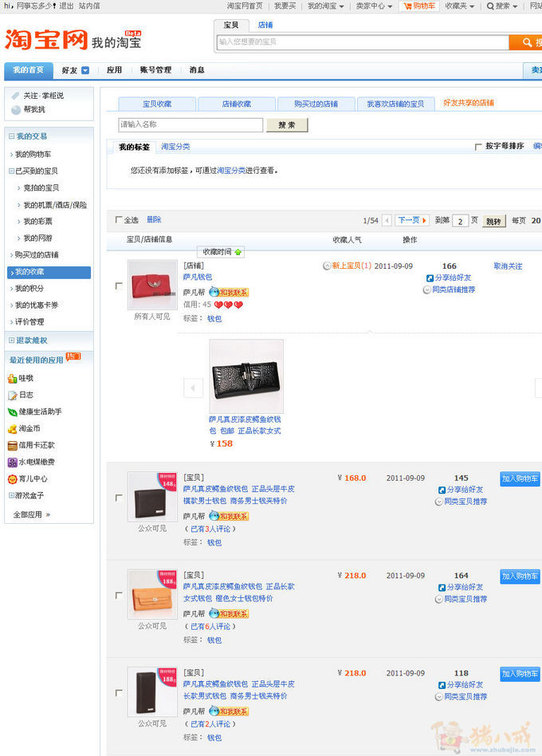The width and height of the screenshot is (542, 756).
Task: Click the 帮我挑 icon item
Action: tap(28, 109)
